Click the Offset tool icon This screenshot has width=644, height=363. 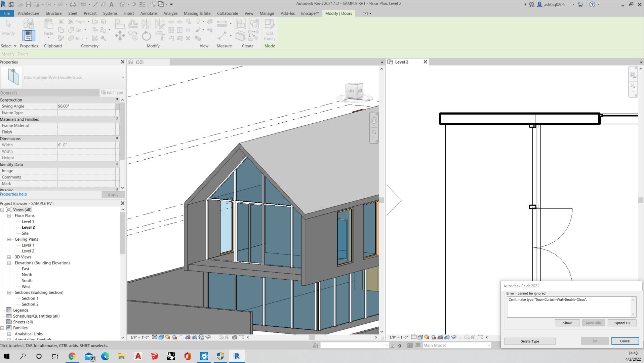133,24
